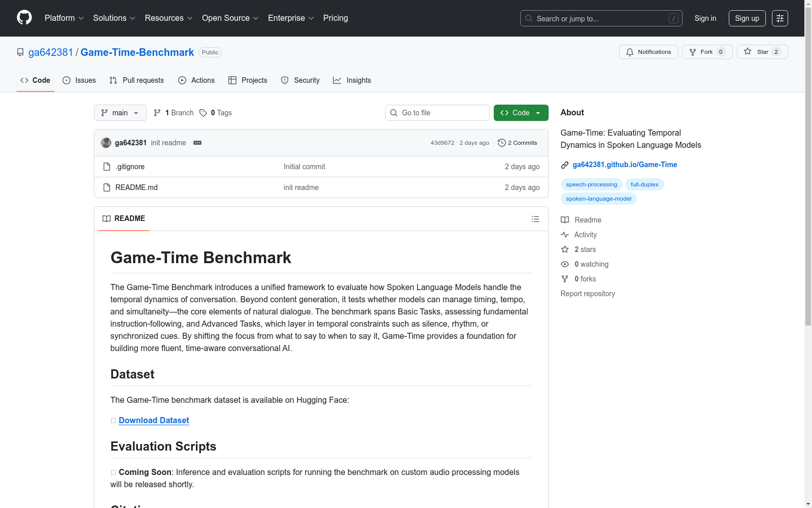Screen dimensions: 812x508
Task: Click the Report repository link
Action: (x=588, y=294)
